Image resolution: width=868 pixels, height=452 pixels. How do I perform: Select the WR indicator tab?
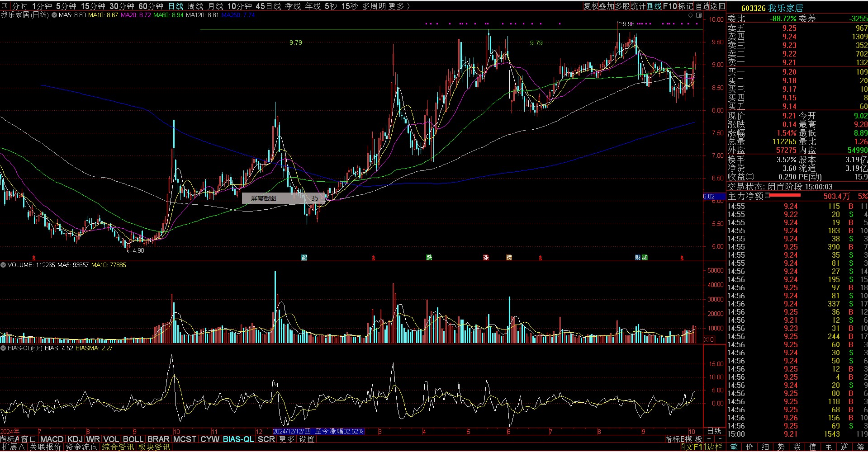pos(93,439)
